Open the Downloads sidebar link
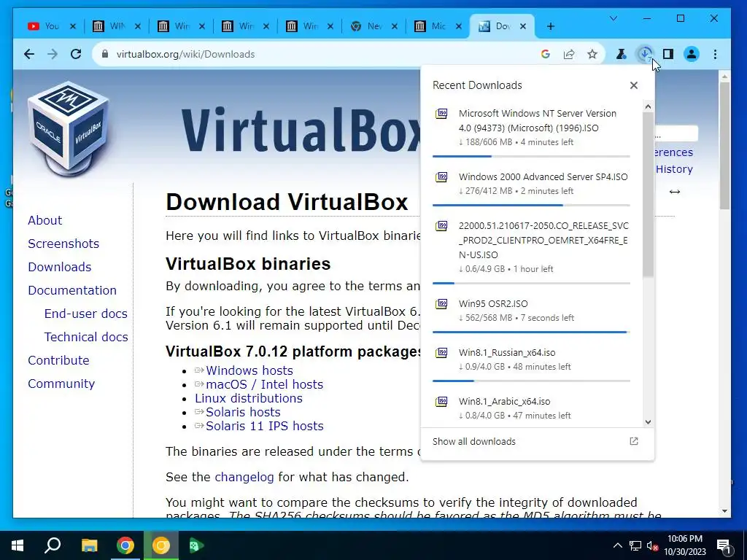The width and height of the screenshot is (747, 560). tap(60, 267)
